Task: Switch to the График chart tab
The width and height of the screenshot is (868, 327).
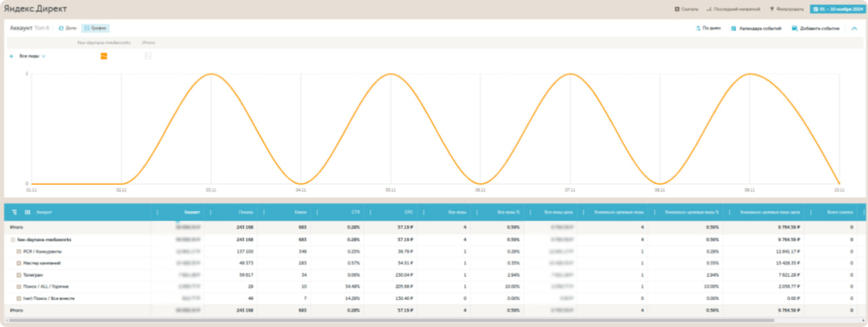Action: pyautogui.click(x=95, y=28)
